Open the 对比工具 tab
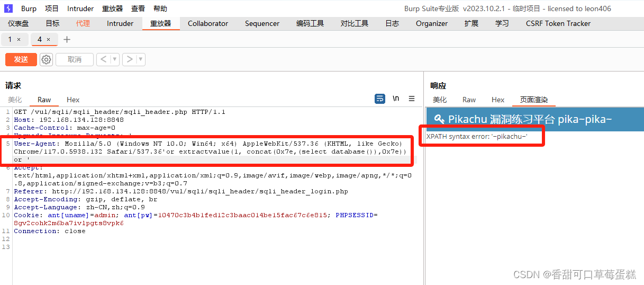This screenshot has width=644, height=285. click(355, 23)
